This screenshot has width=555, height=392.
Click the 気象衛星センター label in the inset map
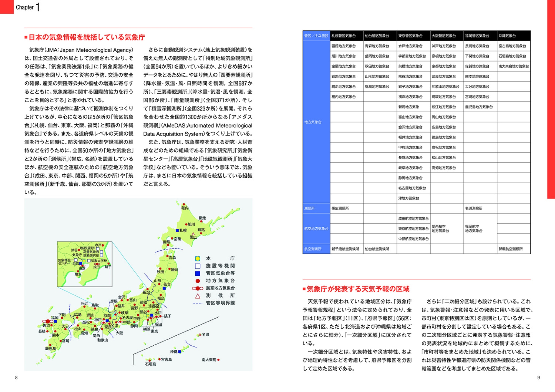(64, 262)
